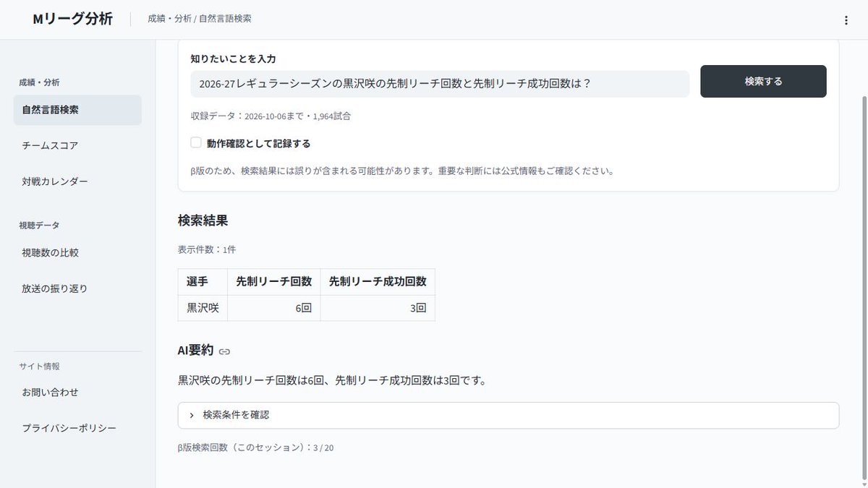This screenshot has height=488, width=868.
Task: Open 視聴数の比較 in the sidebar
Action: 77,252
